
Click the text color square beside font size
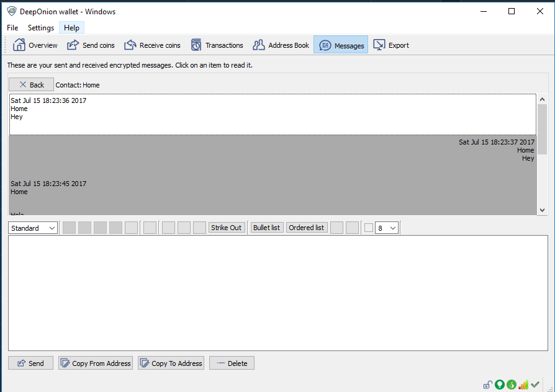click(369, 228)
